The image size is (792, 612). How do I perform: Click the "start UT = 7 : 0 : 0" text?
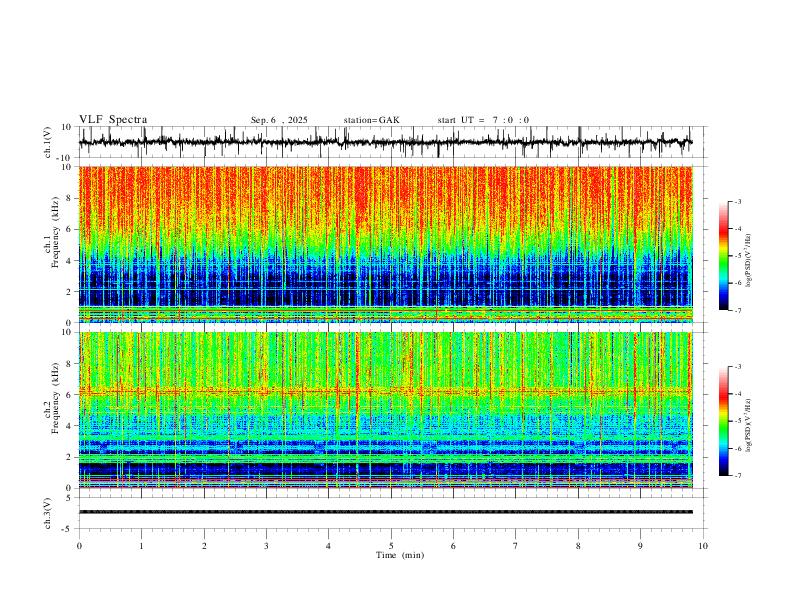pyautogui.click(x=483, y=120)
